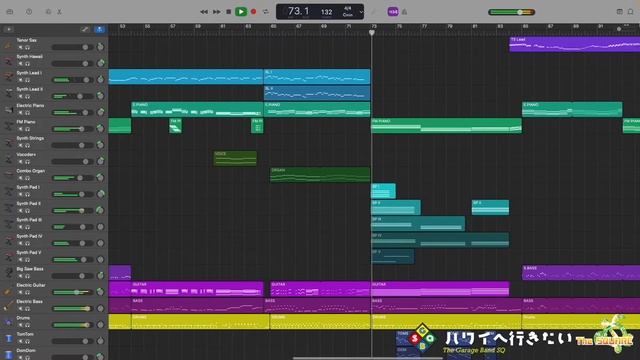
Task: Open the Note Pad icon
Action: click(620, 11)
